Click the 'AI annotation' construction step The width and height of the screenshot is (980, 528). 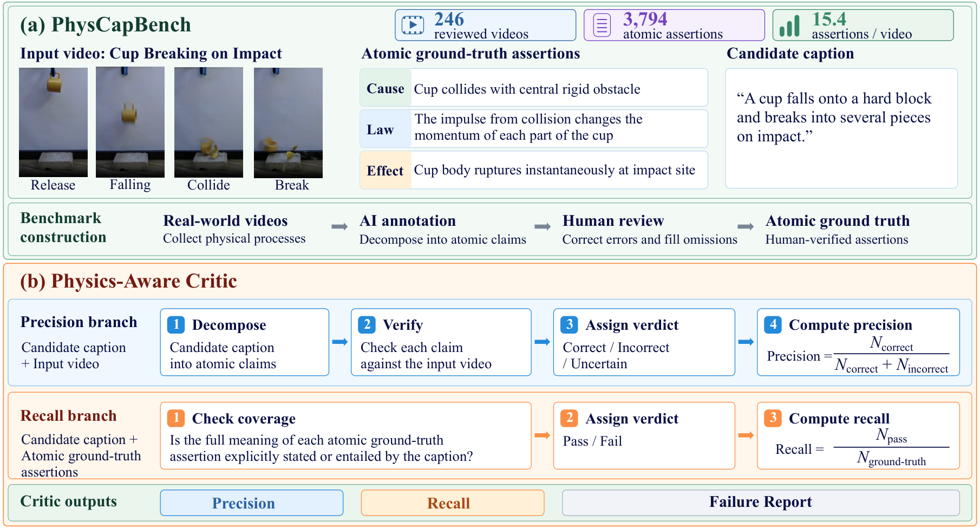[442, 230]
